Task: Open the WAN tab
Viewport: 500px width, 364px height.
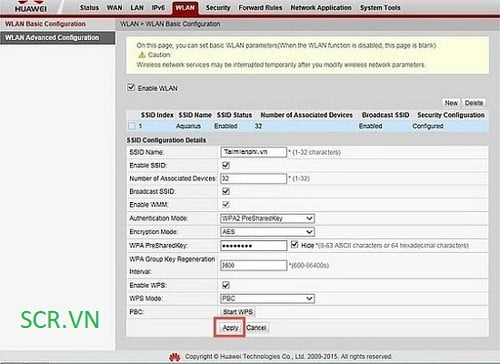Action: point(114,7)
